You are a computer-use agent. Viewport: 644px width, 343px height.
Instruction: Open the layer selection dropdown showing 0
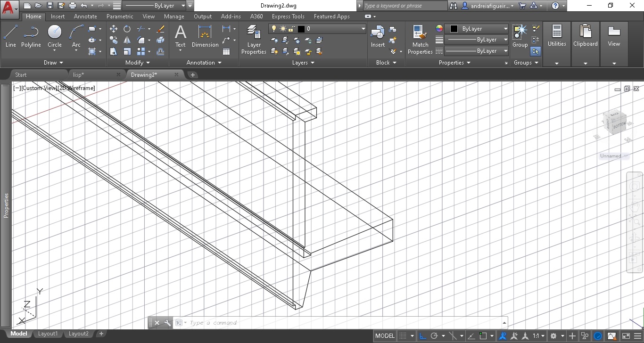pyautogui.click(x=318, y=29)
